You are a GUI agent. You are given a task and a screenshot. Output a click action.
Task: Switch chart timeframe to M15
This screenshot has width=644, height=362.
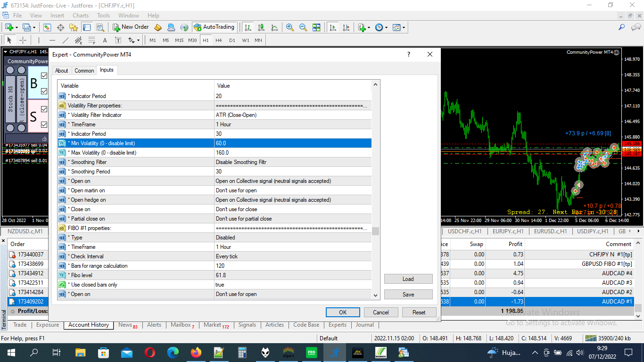click(x=179, y=40)
